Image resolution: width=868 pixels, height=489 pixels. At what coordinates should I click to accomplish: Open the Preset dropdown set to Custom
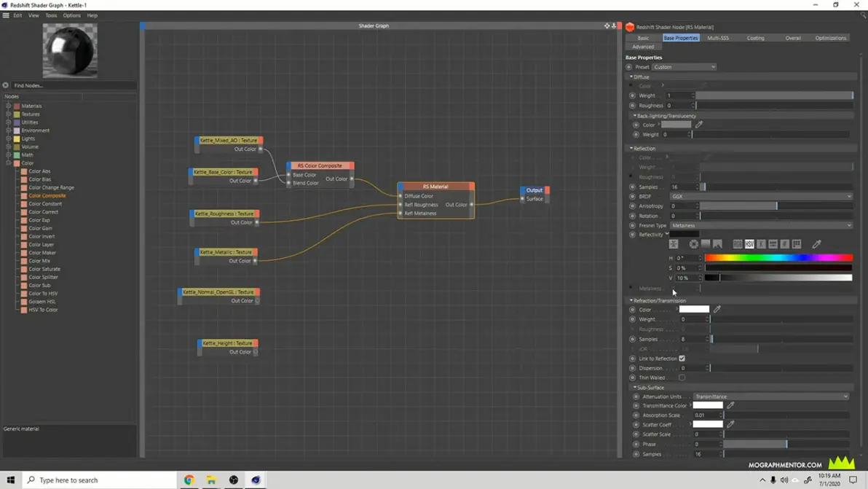(684, 67)
